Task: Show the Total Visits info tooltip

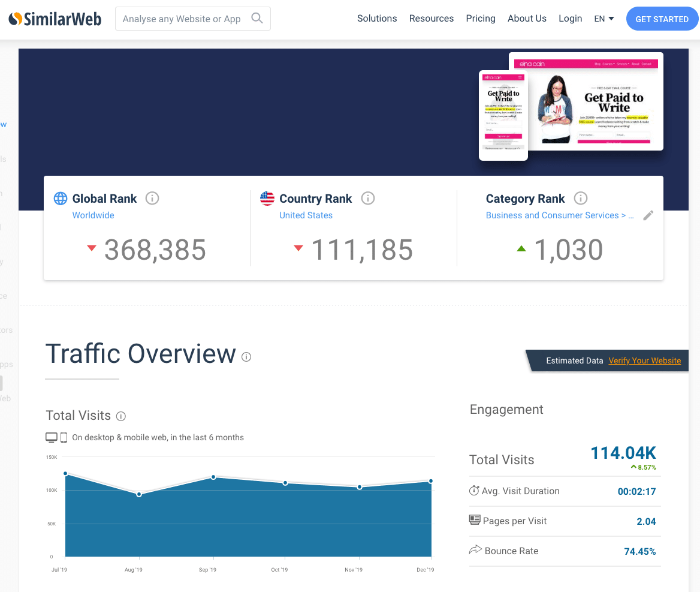Action: (x=121, y=416)
